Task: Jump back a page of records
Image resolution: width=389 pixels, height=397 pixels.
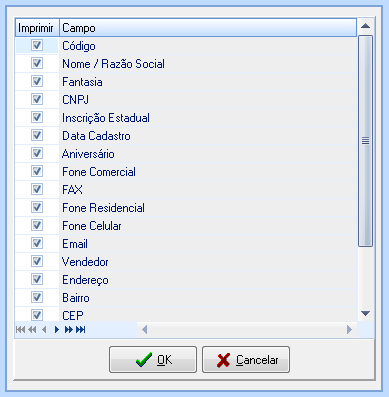Action: [x=32, y=330]
